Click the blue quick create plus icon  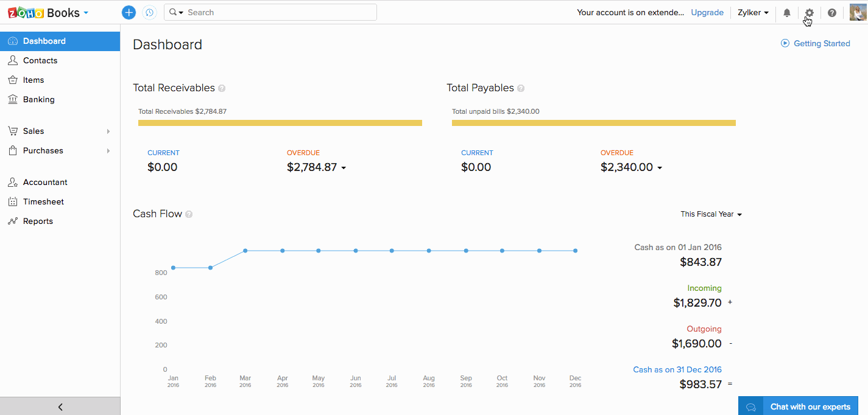tap(129, 12)
